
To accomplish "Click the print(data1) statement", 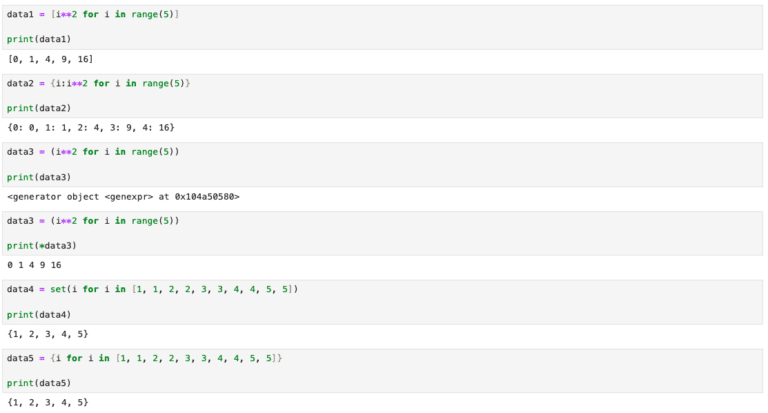I will 39,38.
